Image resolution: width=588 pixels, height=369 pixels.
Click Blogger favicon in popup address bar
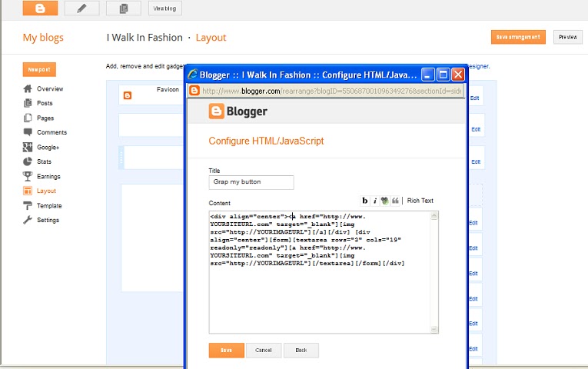tap(194, 91)
